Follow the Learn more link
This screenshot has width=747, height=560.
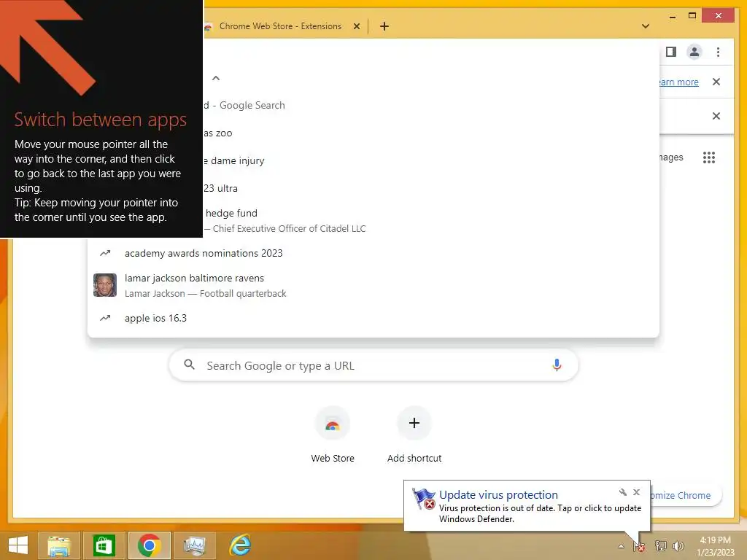(679, 82)
